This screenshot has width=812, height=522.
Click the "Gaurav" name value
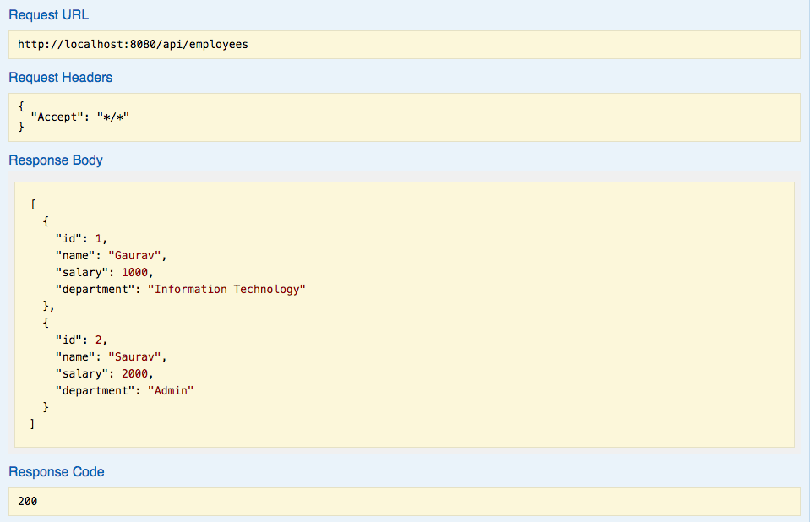[x=134, y=255]
